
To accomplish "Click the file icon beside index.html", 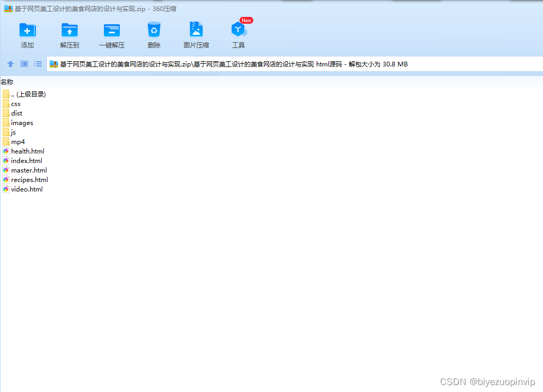I will point(6,161).
